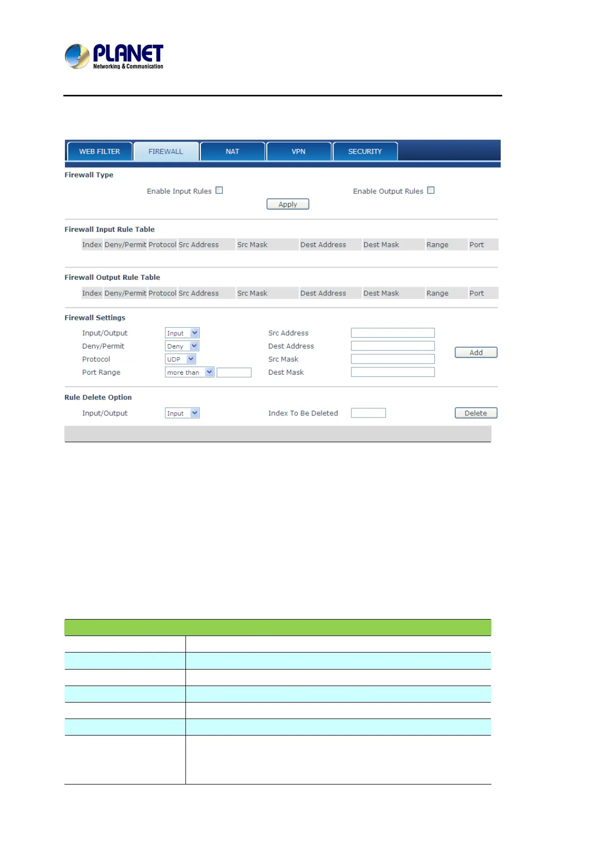Click the Delete button
The width and height of the screenshot is (613, 868).
click(476, 413)
